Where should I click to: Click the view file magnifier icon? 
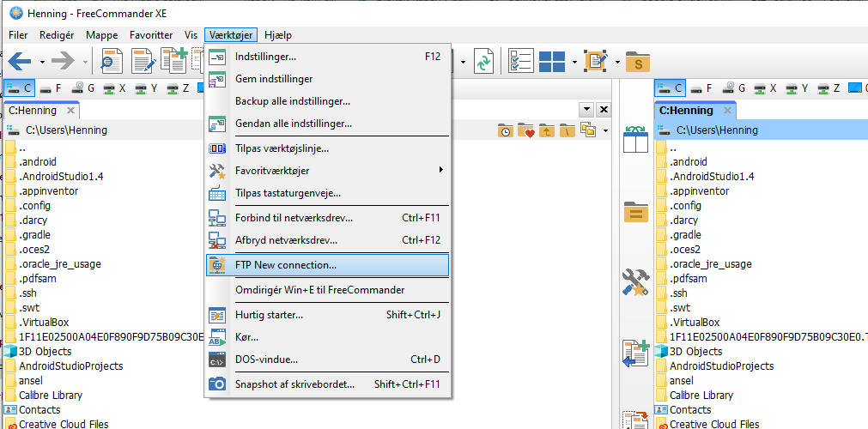pyautogui.click(x=112, y=61)
